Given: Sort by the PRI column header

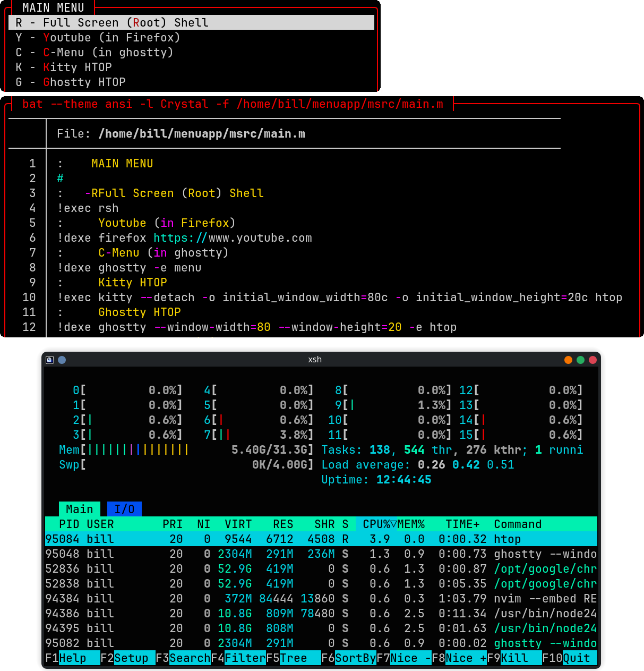Looking at the screenshot, I should pos(173,524).
